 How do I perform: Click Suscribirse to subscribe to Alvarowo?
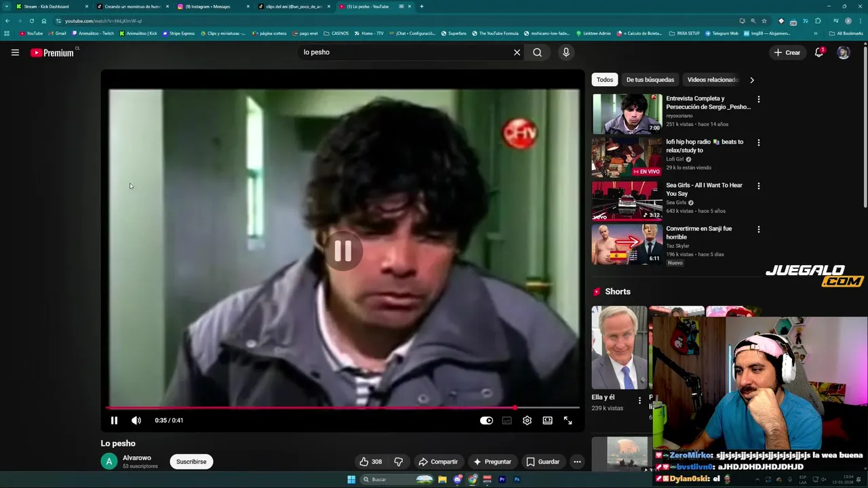(191, 462)
